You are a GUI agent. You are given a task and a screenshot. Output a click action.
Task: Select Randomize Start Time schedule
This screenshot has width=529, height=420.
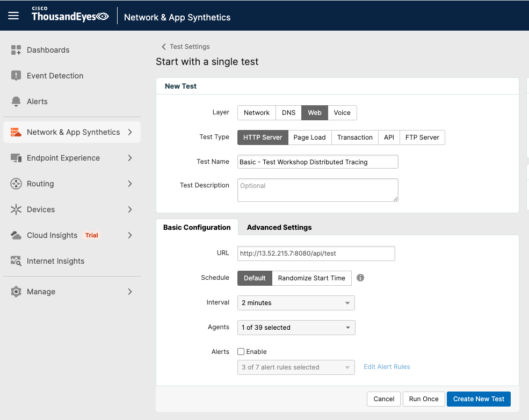(311, 278)
